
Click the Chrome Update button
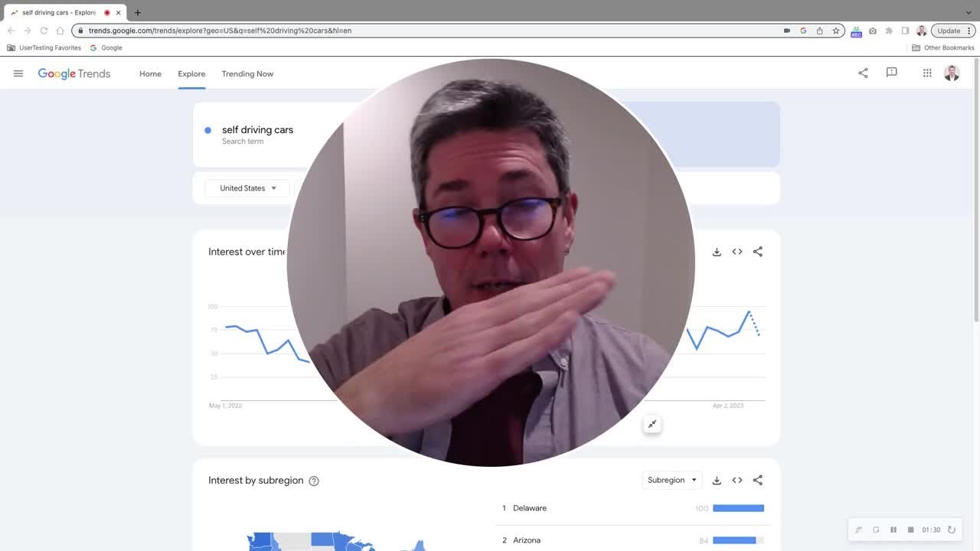(953, 31)
